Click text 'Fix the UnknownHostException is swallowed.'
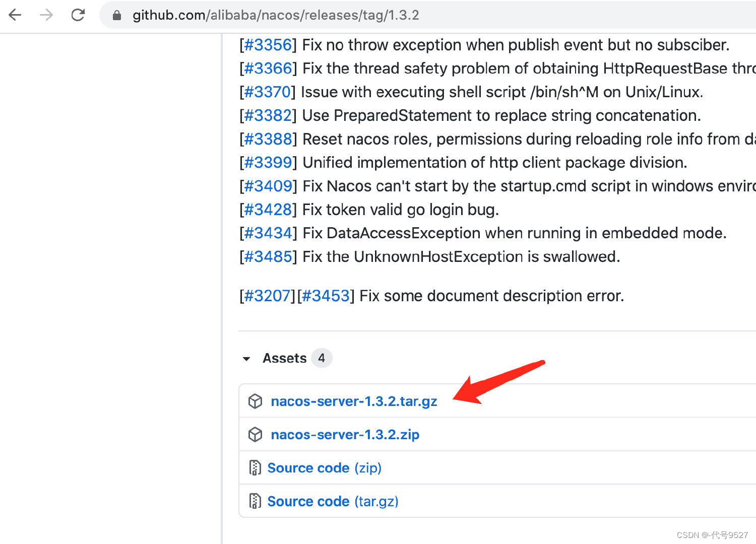 (x=461, y=257)
